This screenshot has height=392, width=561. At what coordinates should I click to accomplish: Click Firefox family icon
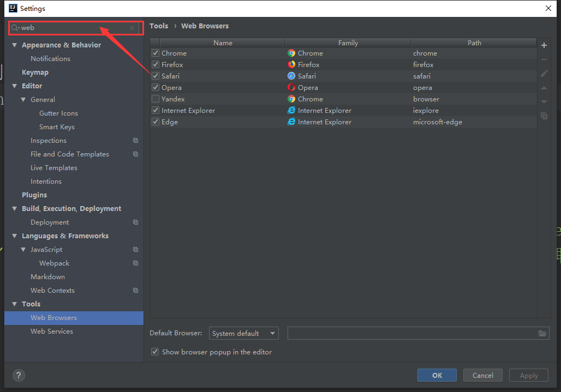click(291, 65)
